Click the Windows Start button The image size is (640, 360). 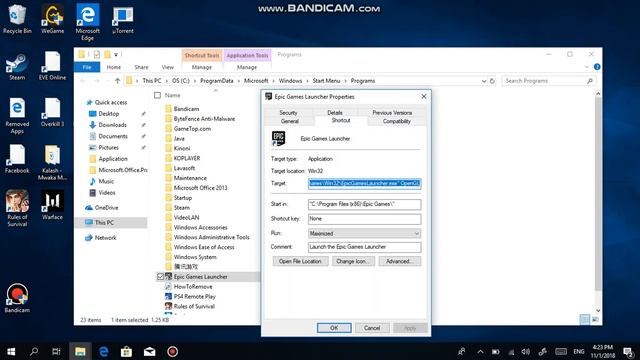(11, 351)
